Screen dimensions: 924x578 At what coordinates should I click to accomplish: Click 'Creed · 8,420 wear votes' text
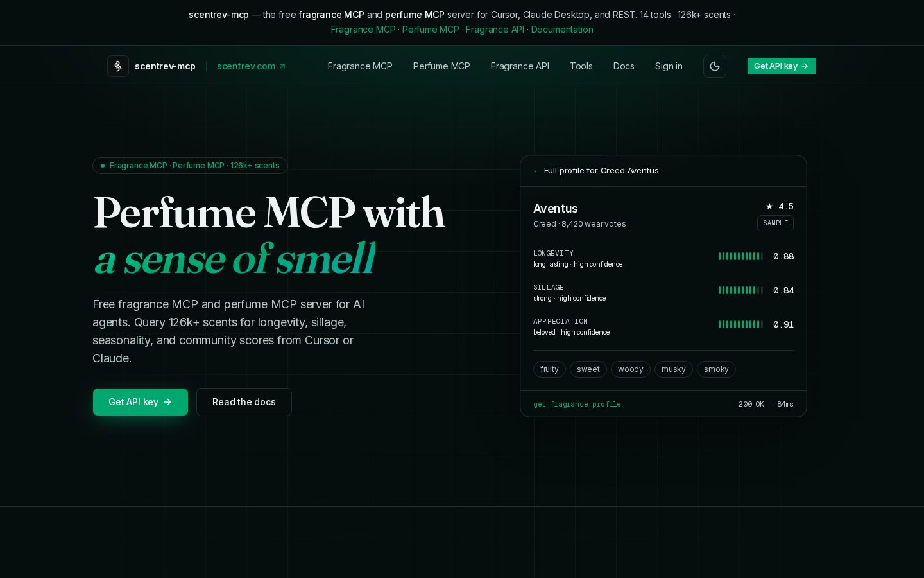coord(579,224)
